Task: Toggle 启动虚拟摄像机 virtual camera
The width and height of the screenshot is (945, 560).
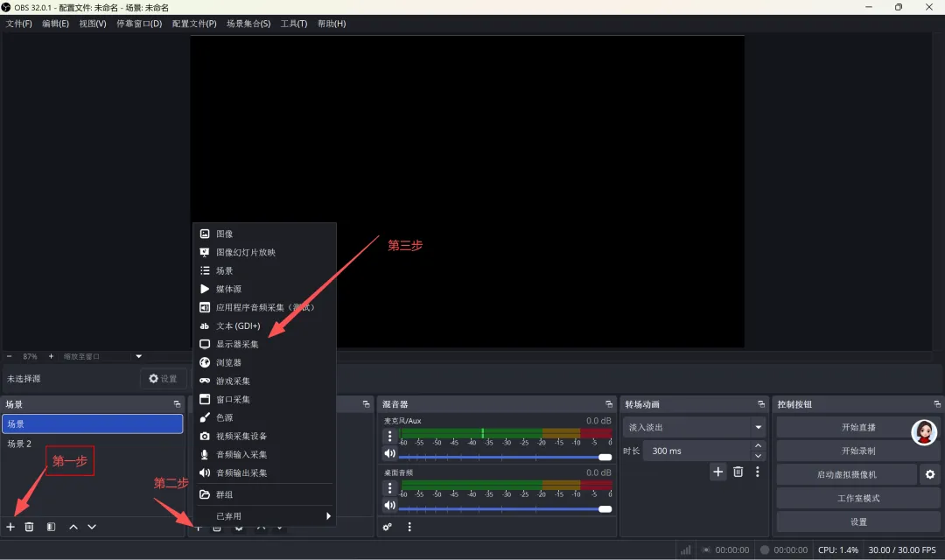Action: coord(847,474)
